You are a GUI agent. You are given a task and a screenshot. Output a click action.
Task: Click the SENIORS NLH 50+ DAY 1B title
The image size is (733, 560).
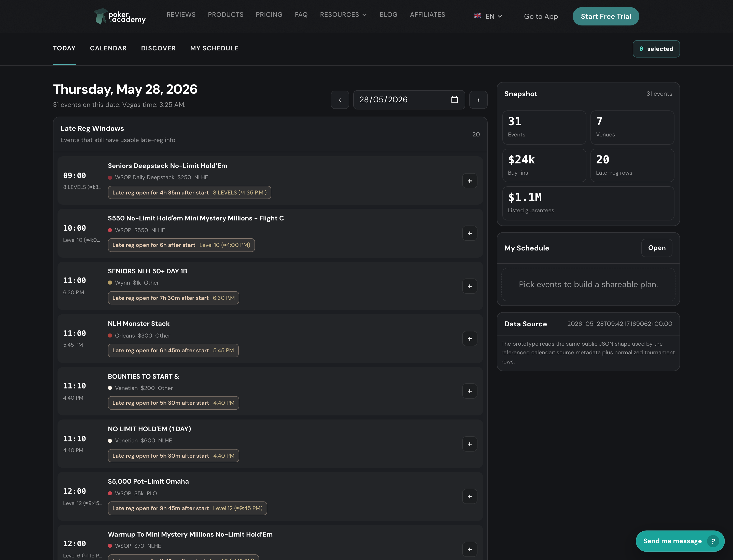[x=147, y=271]
